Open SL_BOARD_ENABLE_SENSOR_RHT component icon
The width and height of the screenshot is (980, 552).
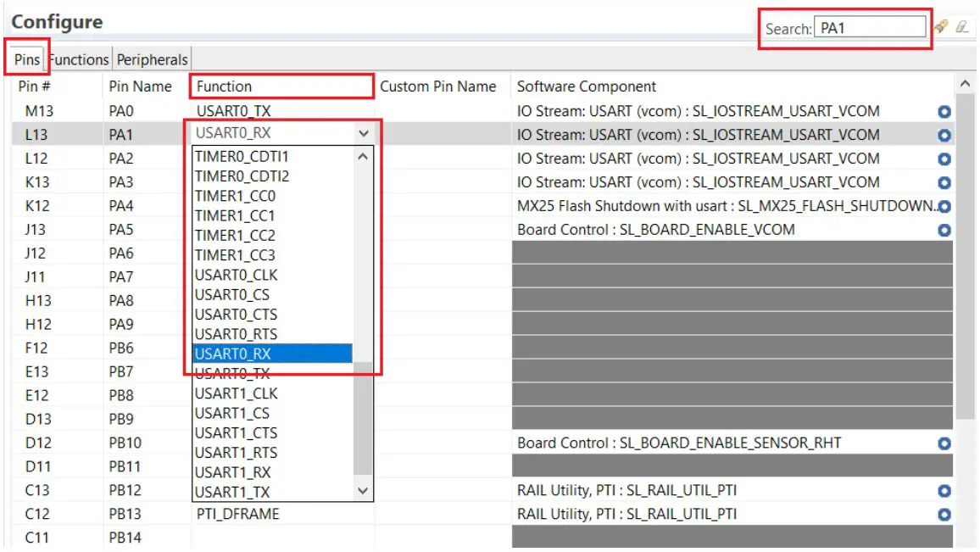(x=944, y=443)
